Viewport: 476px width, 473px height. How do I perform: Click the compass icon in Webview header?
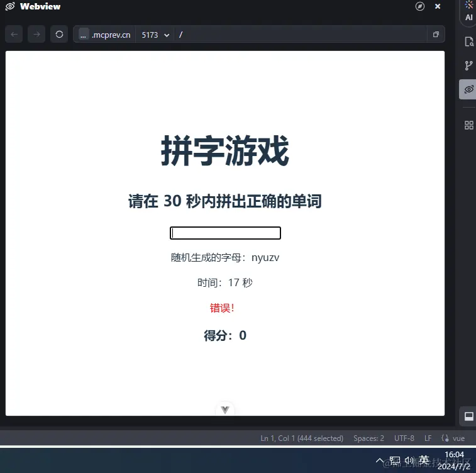coord(420,6)
